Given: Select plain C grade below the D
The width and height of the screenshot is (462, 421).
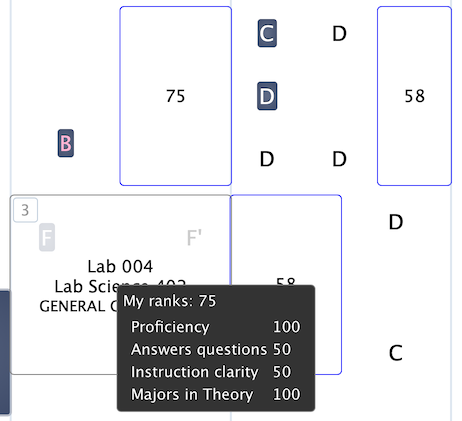Looking at the screenshot, I should [396, 353].
